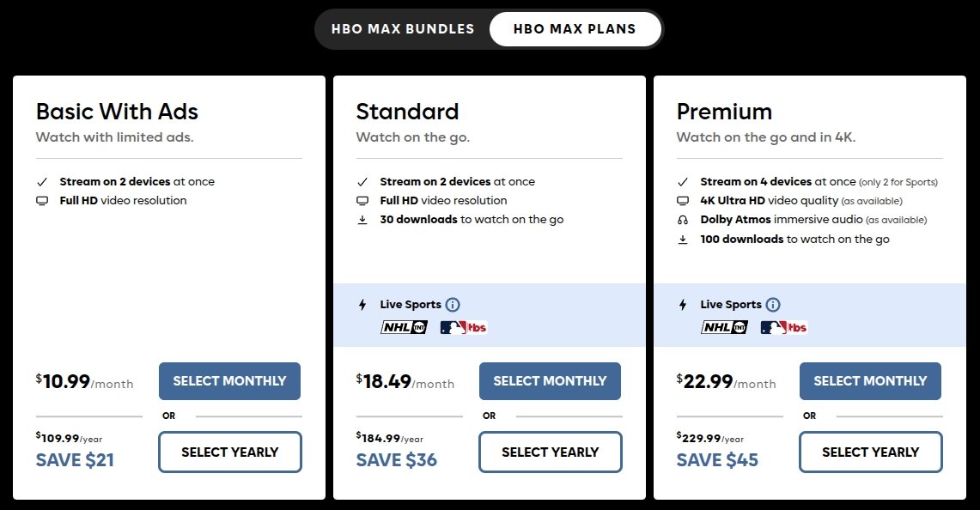Click the SAVE $45 savings text
This screenshot has width=980, height=510.
coord(717,460)
